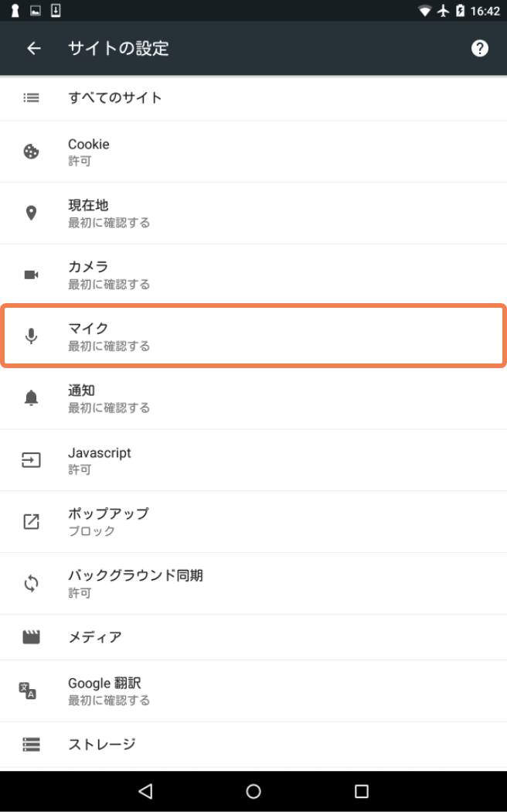Tap the back arrow in header
The width and height of the screenshot is (507, 812).
click(34, 48)
